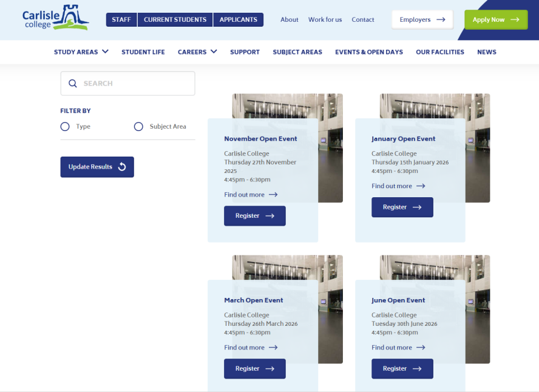Click arrow icon on January Register button
The width and height of the screenshot is (539, 392).
coord(417,208)
